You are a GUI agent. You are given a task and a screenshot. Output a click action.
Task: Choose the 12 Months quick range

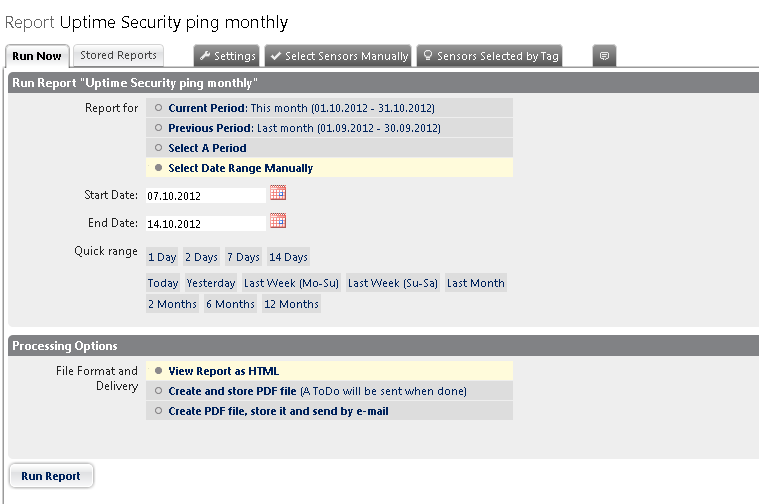pos(291,304)
